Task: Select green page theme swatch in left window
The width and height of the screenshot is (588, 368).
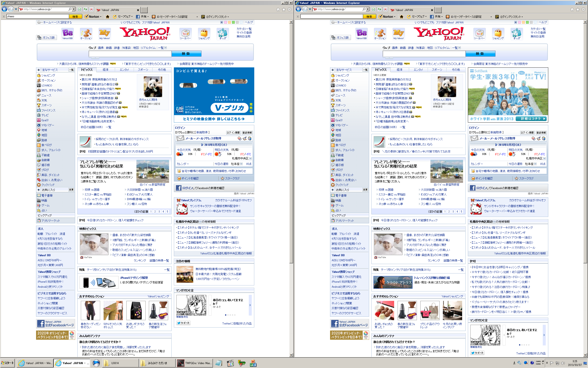Action: point(233,22)
